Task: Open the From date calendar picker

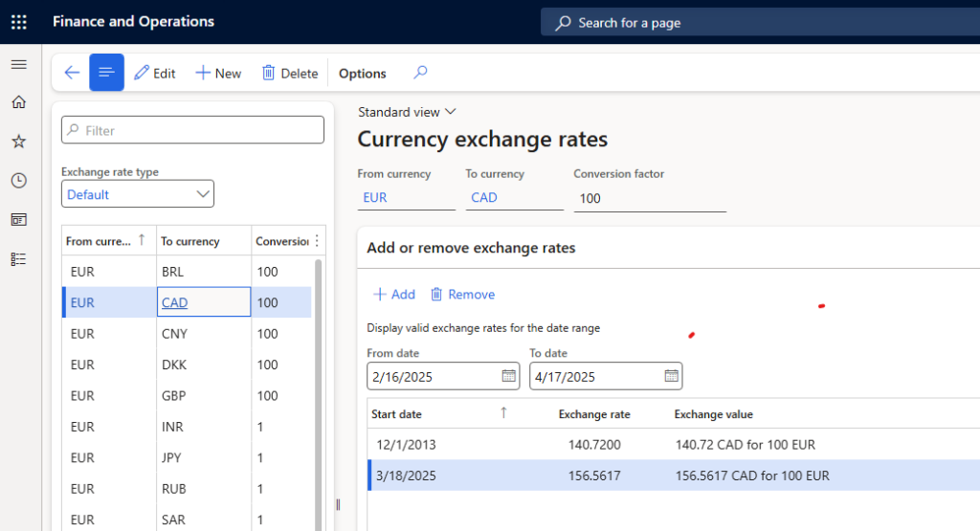Action: pyautogui.click(x=509, y=376)
